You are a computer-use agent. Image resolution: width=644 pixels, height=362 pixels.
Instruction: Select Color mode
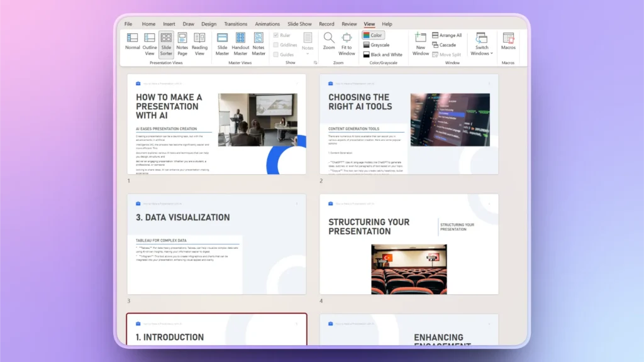[373, 35]
